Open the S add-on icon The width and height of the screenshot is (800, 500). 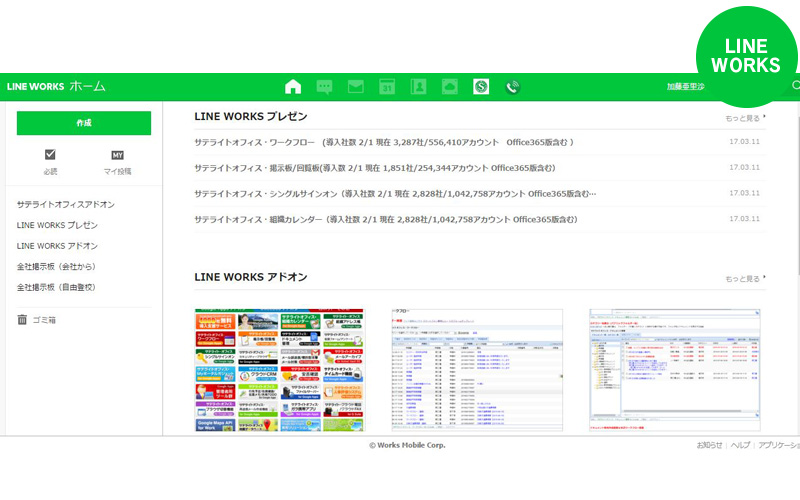(x=481, y=87)
